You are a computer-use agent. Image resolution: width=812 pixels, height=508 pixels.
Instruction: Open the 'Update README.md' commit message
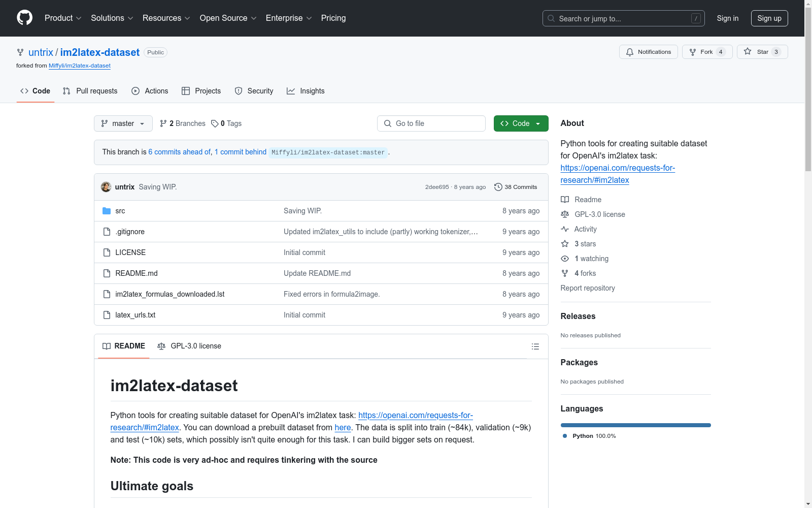point(317,273)
